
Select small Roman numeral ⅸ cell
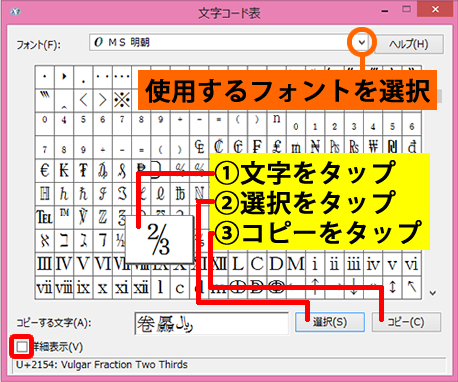tap(83, 287)
